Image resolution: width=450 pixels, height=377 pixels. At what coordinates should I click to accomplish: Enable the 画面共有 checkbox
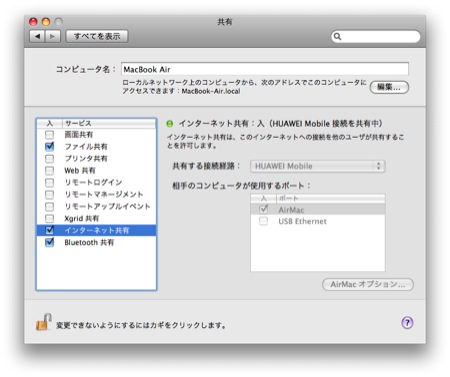(49, 135)
